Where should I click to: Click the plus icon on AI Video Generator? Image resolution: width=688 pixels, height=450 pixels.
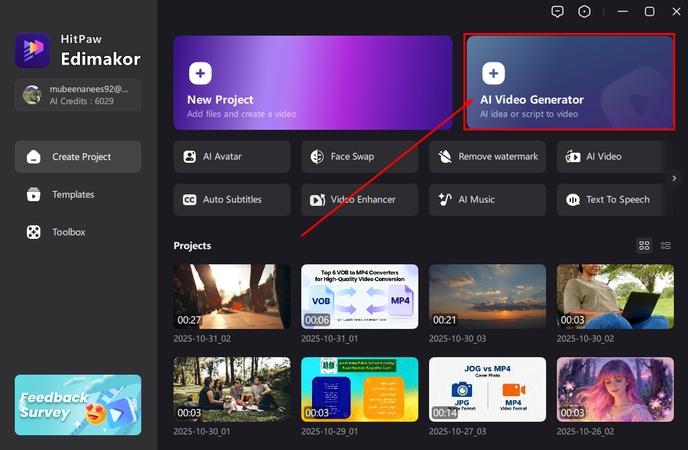pos(493,73)
